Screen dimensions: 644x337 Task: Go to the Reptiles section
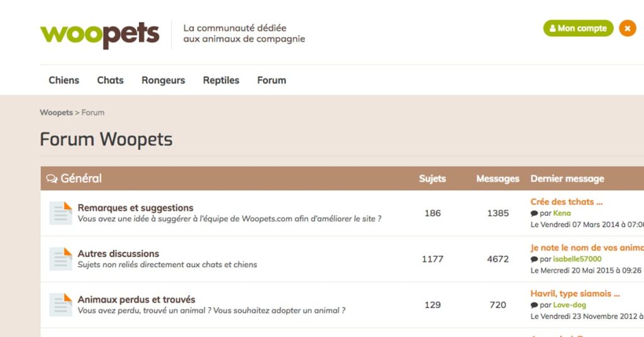(221, 80)
